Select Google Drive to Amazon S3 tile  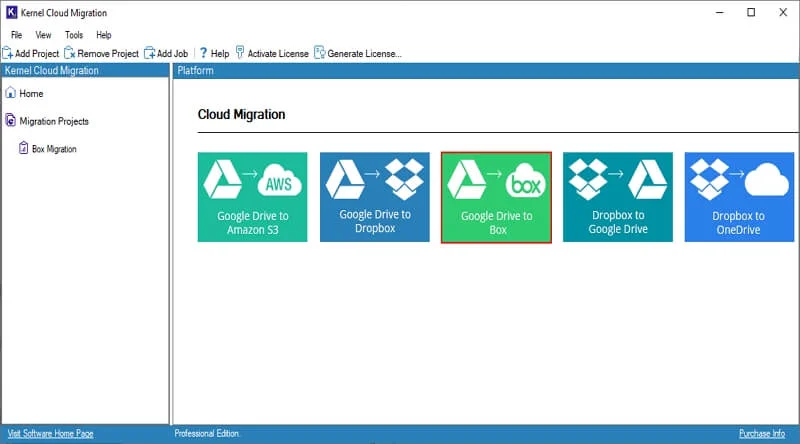tap(253, 197)
